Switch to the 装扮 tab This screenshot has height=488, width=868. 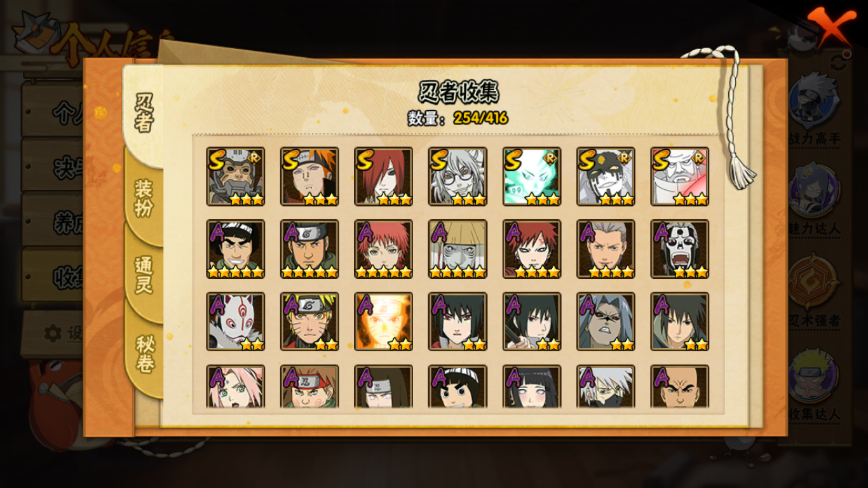click(x=144, y=198)
